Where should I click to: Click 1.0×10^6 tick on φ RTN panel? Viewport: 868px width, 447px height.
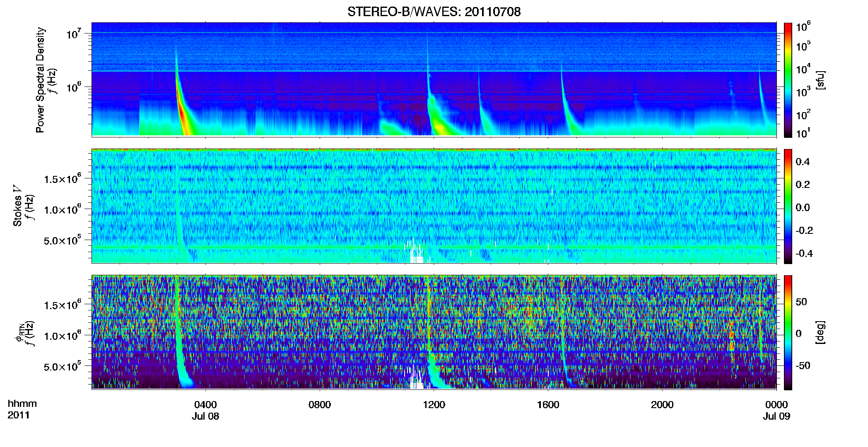coord(63,336)
